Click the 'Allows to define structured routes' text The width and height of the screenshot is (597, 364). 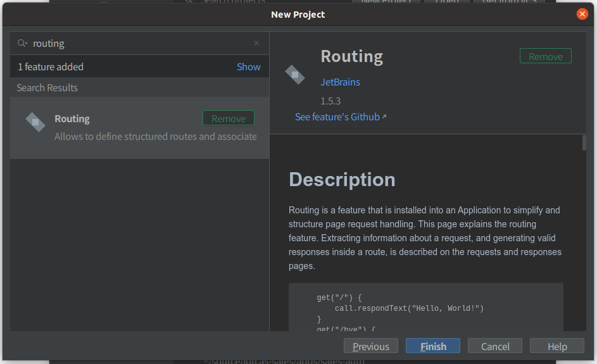click(155, 136)
